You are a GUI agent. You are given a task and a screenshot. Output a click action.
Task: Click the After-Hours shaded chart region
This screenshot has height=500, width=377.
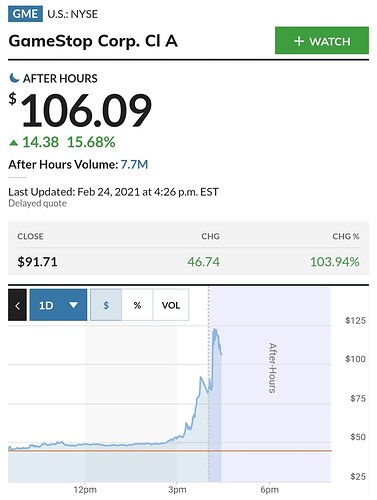(270, 383)
